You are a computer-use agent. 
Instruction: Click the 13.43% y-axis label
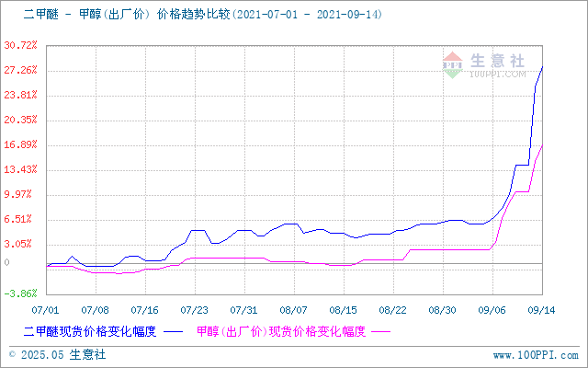pyautogui.click(x=20, y=169)
